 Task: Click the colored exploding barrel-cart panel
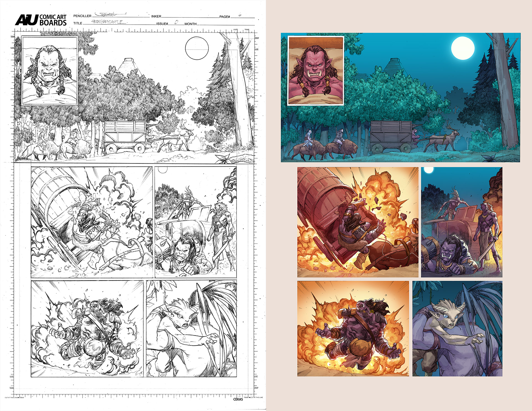pos(357,222)
